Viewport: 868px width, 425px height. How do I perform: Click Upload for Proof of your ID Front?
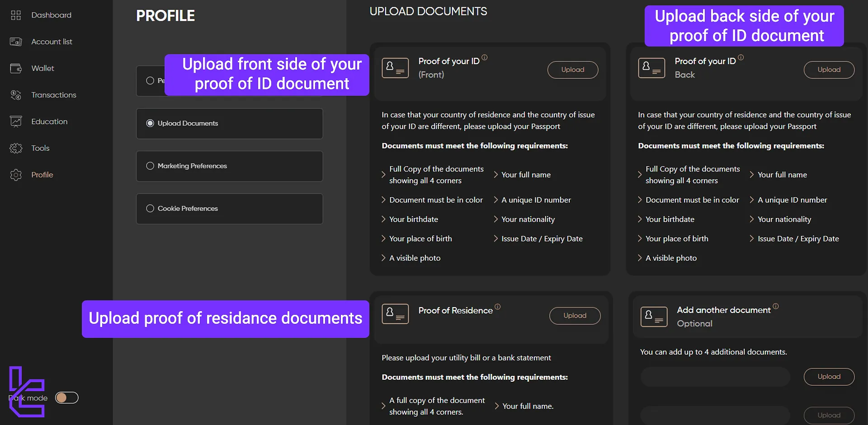coord(573,70)
